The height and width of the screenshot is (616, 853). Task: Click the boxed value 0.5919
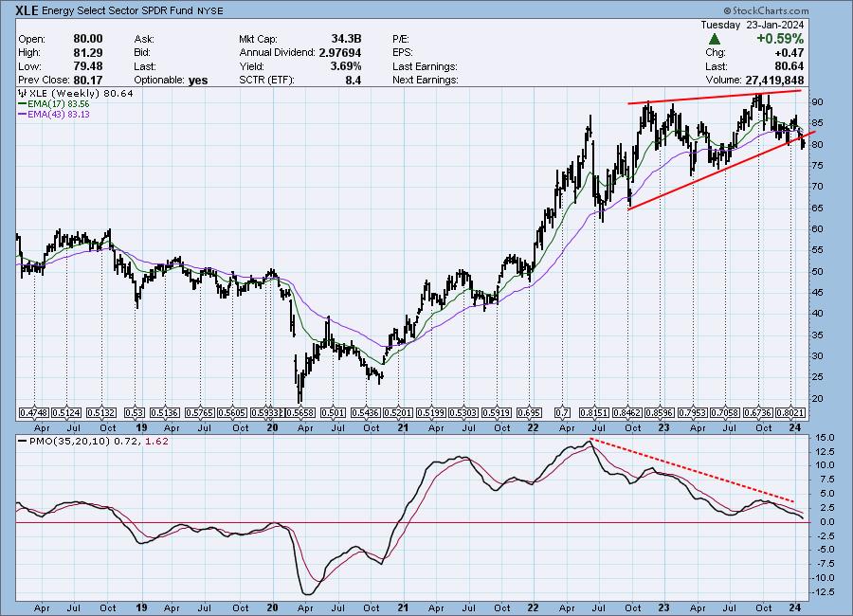point(496,413)
